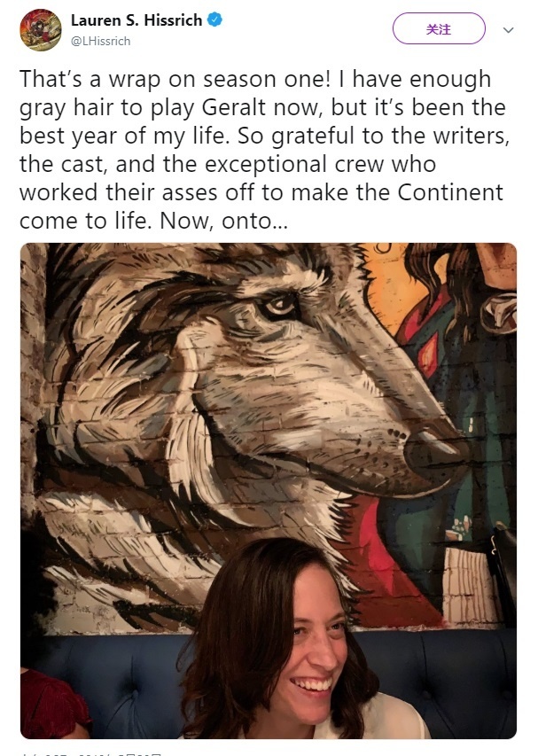Expand the tweet options chevron
This screenshot has width=538, height=756.
pos(508,30)
